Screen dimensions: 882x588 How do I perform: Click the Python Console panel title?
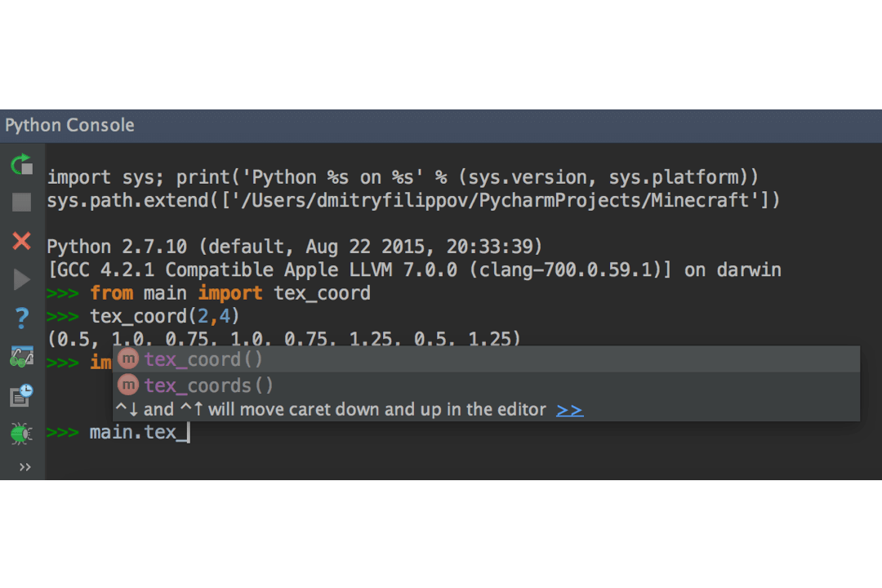pos(70,126)
